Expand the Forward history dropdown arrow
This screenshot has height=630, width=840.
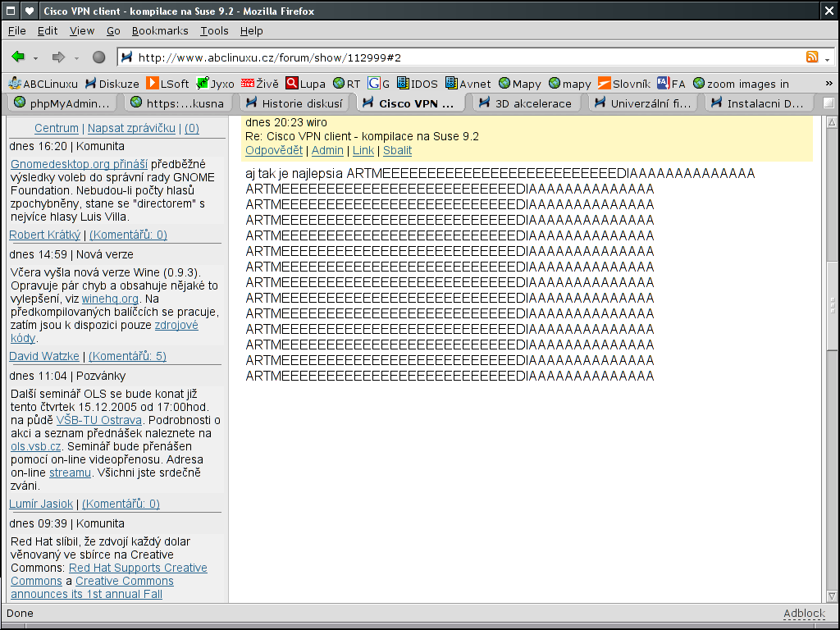tap(76, 58)
